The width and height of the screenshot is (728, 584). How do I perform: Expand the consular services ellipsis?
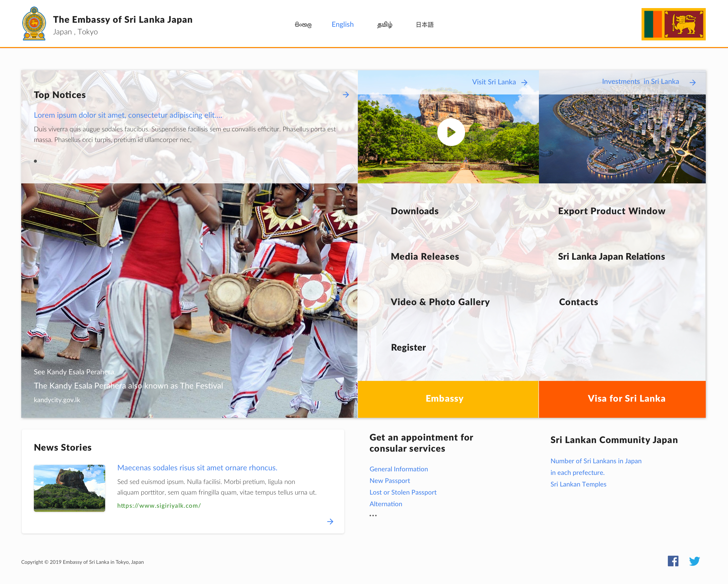coord(373,516)
